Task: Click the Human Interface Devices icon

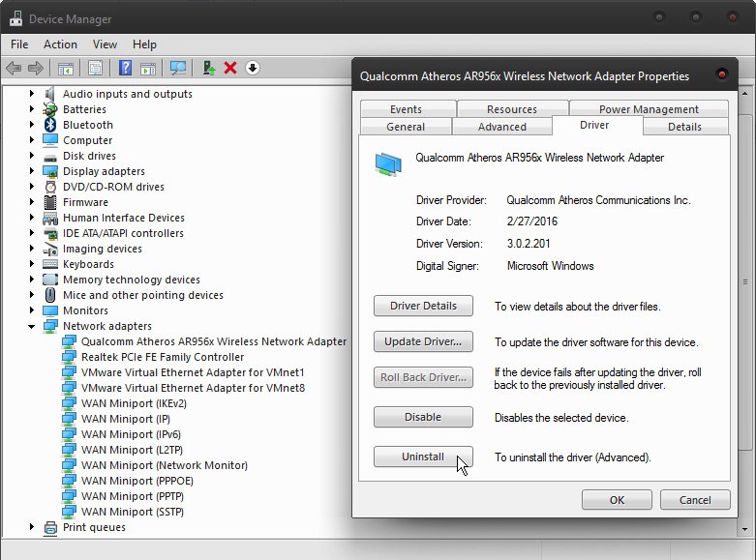Action: coord(50,218)
